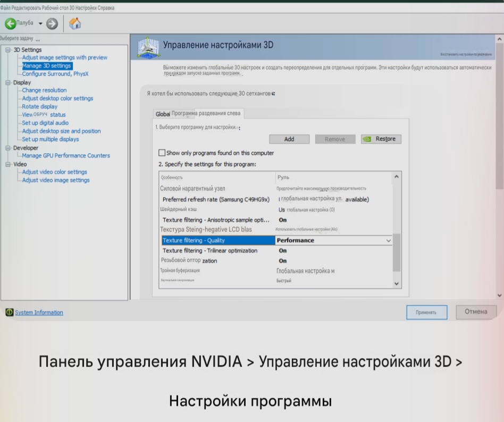
Task: Click the settings list scroll-up arrow
Action: point(397,177)
